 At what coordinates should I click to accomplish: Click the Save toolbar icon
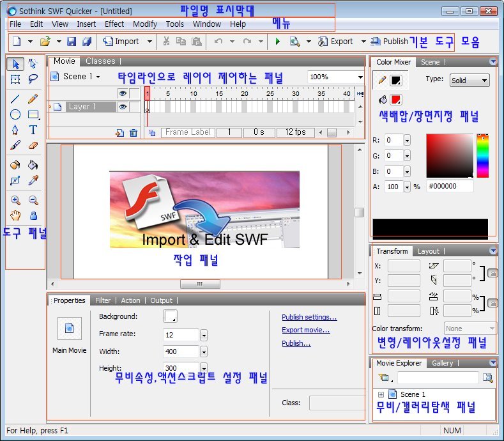(x=72, y=42)
